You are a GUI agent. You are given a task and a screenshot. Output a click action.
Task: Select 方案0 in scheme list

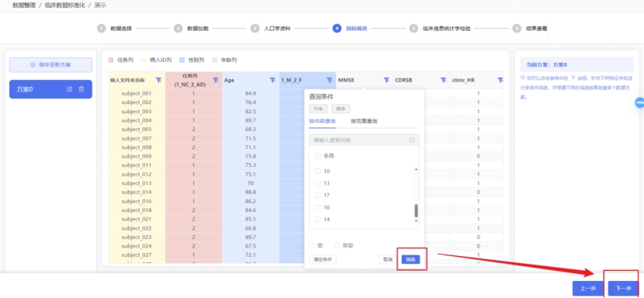click(51, 89)
